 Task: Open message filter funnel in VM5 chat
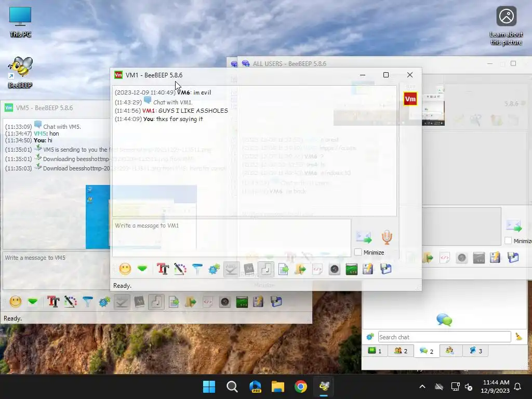point(87,302)
